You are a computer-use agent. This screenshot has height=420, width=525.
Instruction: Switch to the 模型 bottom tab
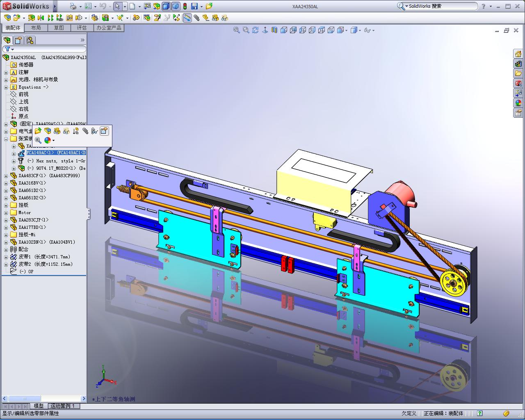[39, 406]
